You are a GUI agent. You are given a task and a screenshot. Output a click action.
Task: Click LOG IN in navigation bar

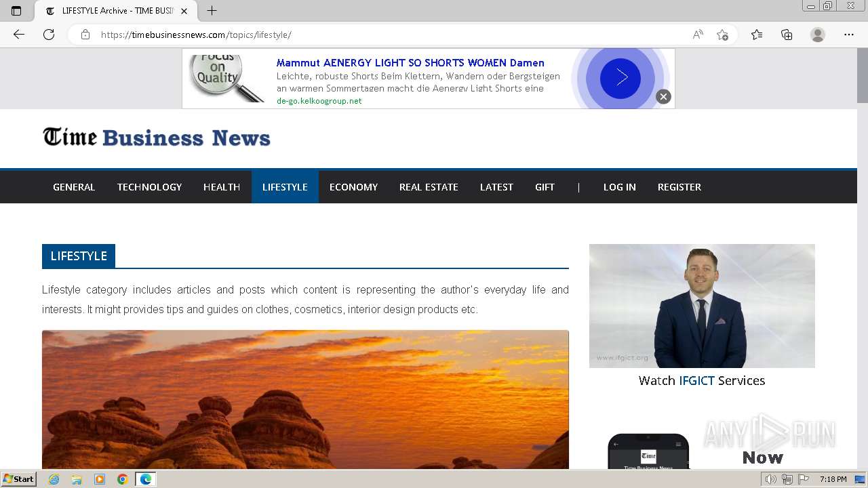click(620, 187)
